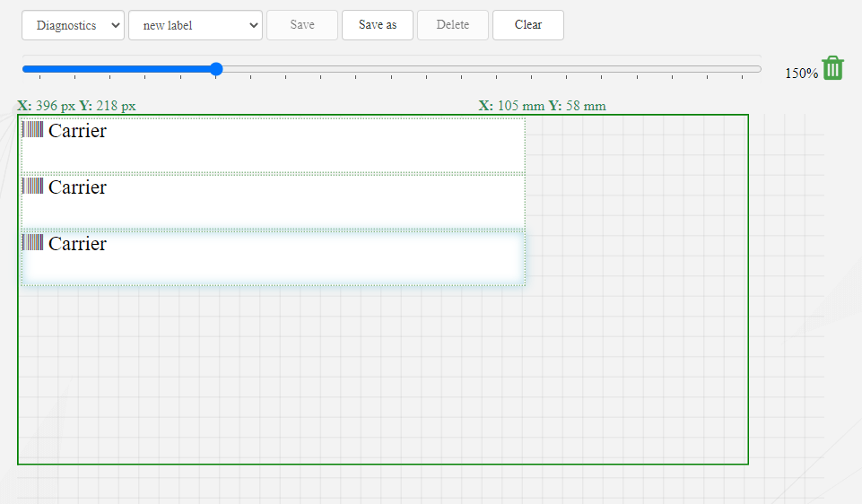Open the Diagnostics dropdown

pos(74,25)
